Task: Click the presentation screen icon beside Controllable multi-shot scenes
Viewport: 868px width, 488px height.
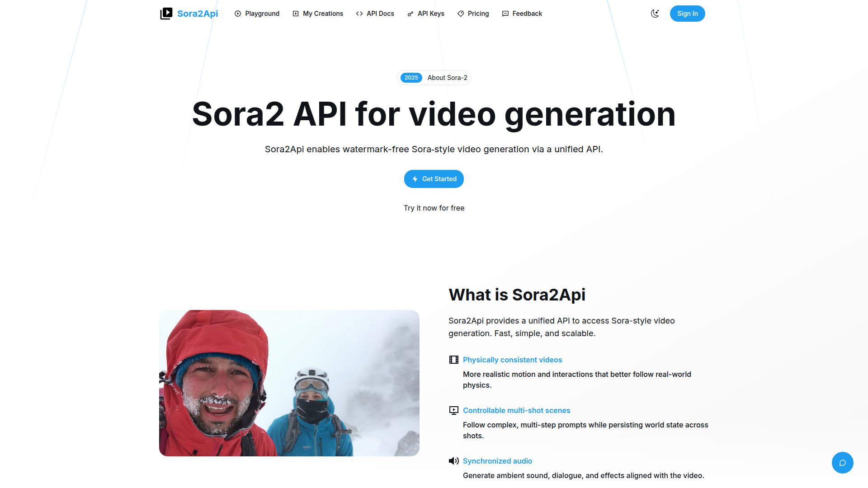Action: pyautogui.click(x=453, y=410)
